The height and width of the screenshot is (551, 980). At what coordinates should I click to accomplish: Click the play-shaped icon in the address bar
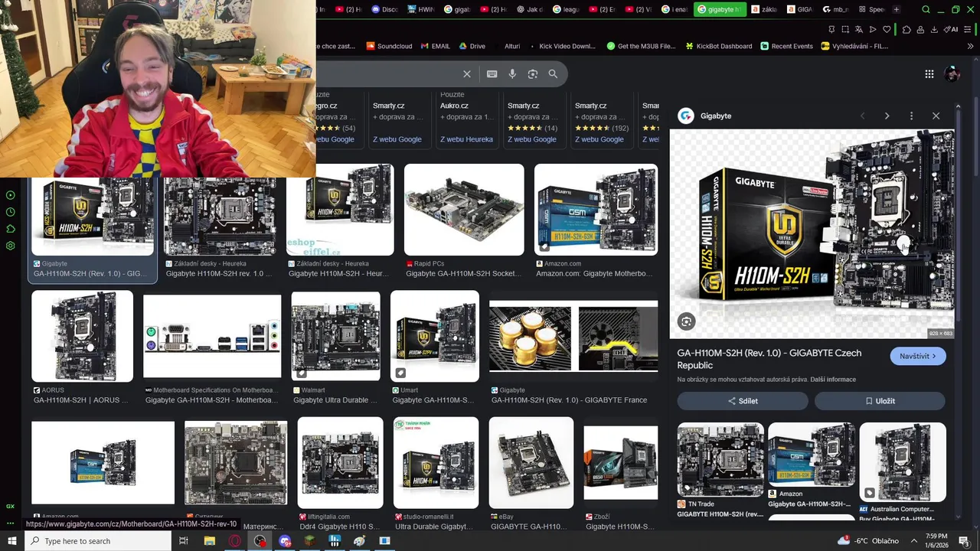point(873,29)
